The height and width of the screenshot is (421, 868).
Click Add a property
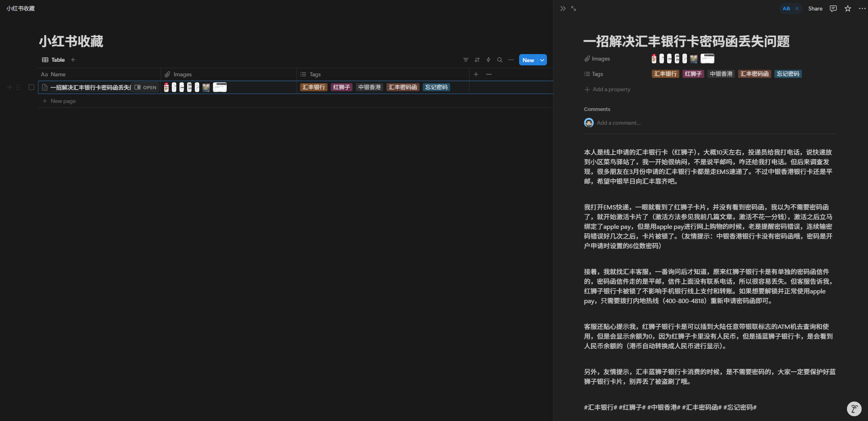(x=611, y=89)
